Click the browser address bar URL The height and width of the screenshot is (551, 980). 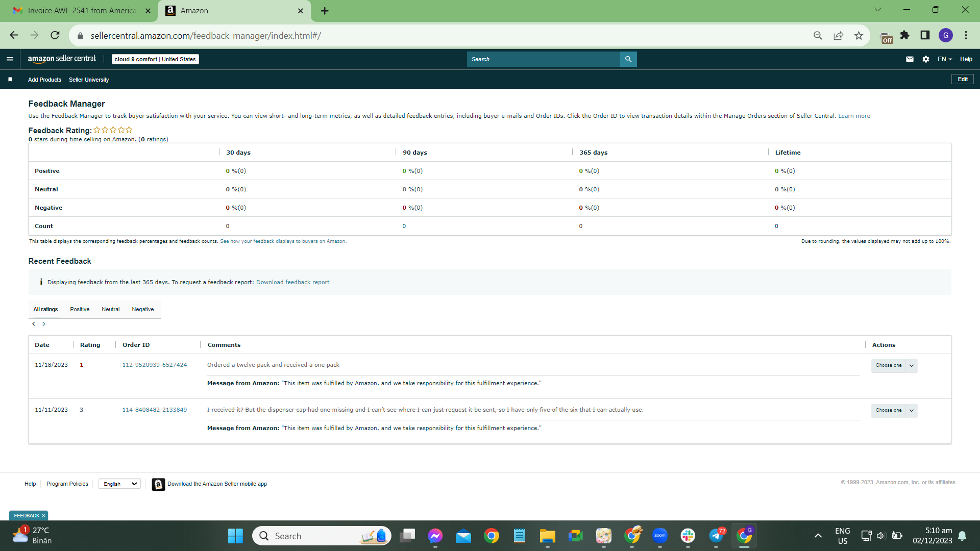coord(206,35)
